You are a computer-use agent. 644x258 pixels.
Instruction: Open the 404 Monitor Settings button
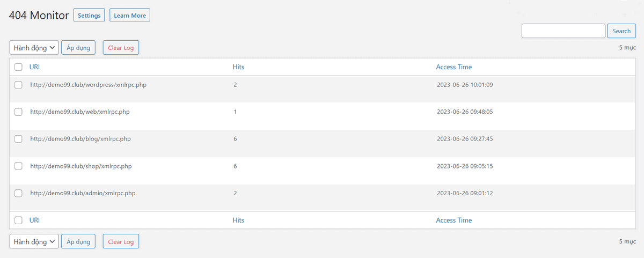(89, 16)
